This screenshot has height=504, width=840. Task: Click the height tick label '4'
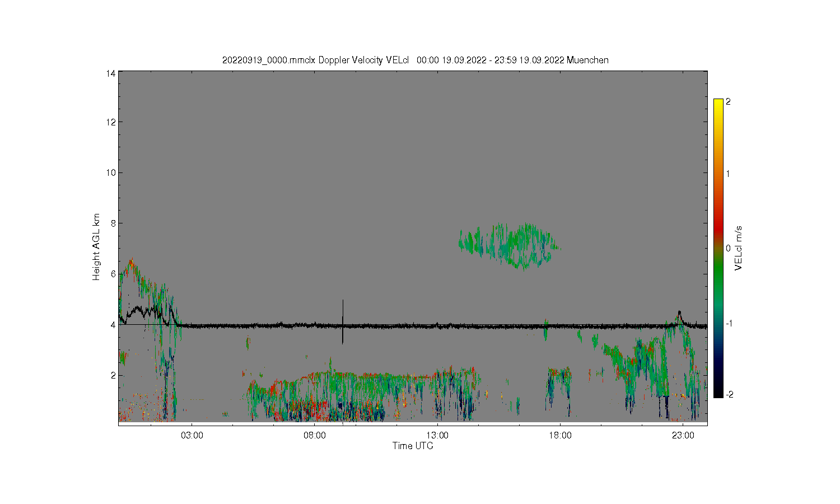[x=113, y=325]
